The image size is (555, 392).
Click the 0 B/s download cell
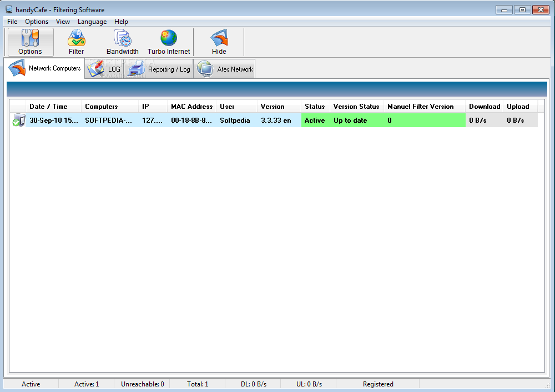point(484,120)
